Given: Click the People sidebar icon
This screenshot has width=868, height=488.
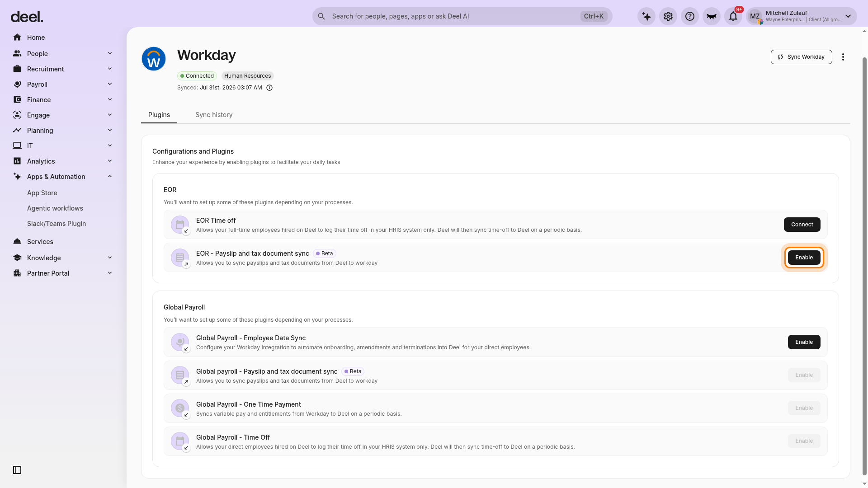Looking at the screenshot, I should point(17,53).
